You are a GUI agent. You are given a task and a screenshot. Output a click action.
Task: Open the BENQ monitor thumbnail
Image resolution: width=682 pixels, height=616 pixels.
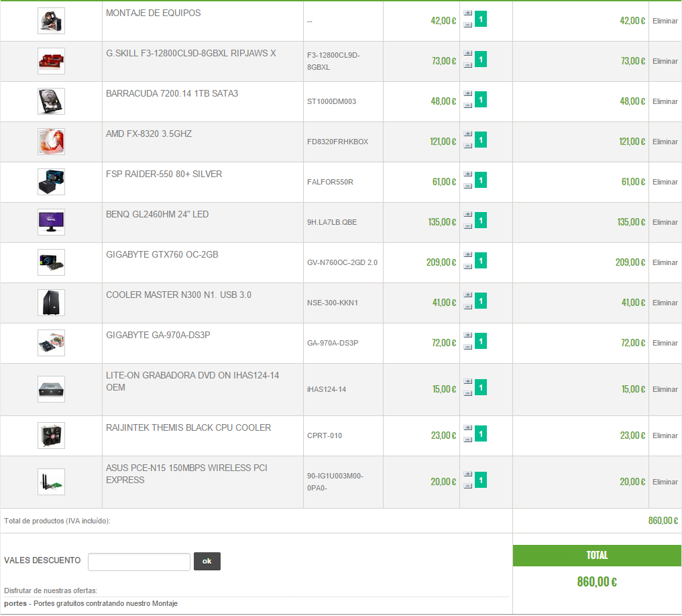(52, 222)
